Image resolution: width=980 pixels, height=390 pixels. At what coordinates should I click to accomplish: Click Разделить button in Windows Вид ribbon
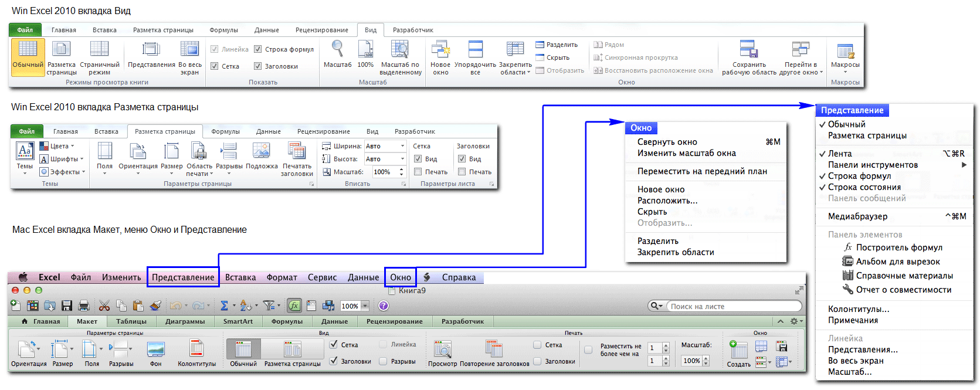point(557,45)
